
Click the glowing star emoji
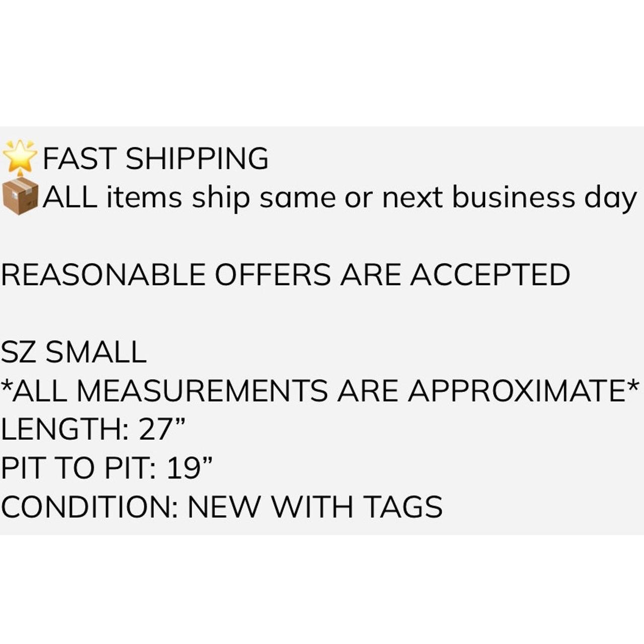(x=20, y=156)
